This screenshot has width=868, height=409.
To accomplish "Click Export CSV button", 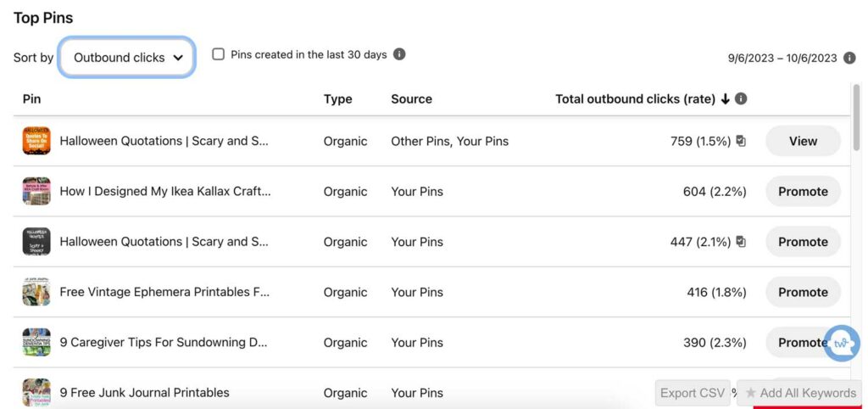I will 693,393.
